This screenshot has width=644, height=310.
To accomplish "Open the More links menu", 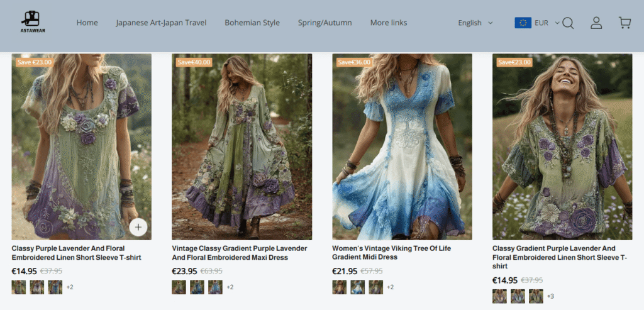I will click(389, 23).
